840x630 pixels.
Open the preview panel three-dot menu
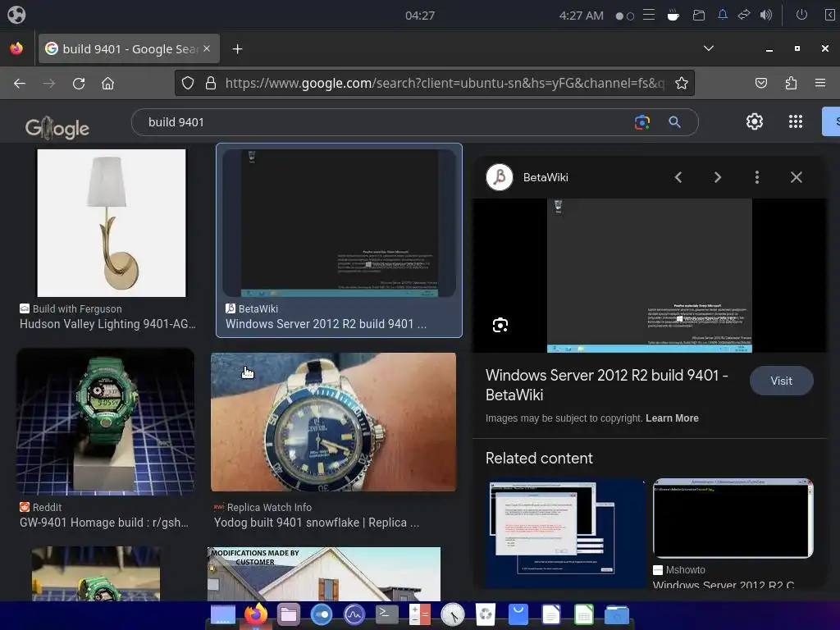pyautogui.click(x=757, y=177)
